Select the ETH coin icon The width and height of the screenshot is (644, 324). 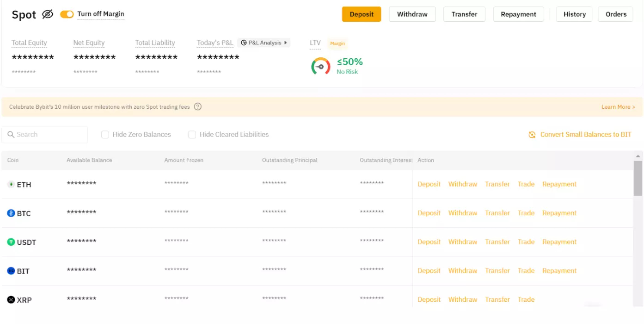pos(10,184)
